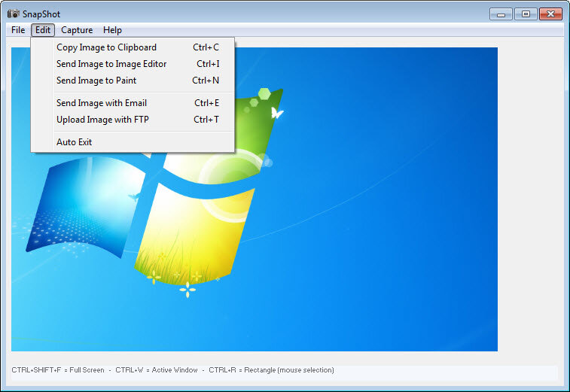This screenshot has width=570, height=392.
Task: Click the captured desktop preview image
Action: (x=255, y=199)
